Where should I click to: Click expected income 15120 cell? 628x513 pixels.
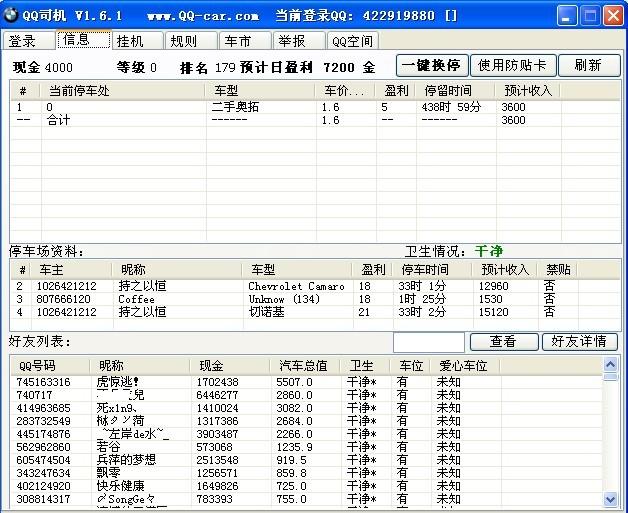pos(493,312)
